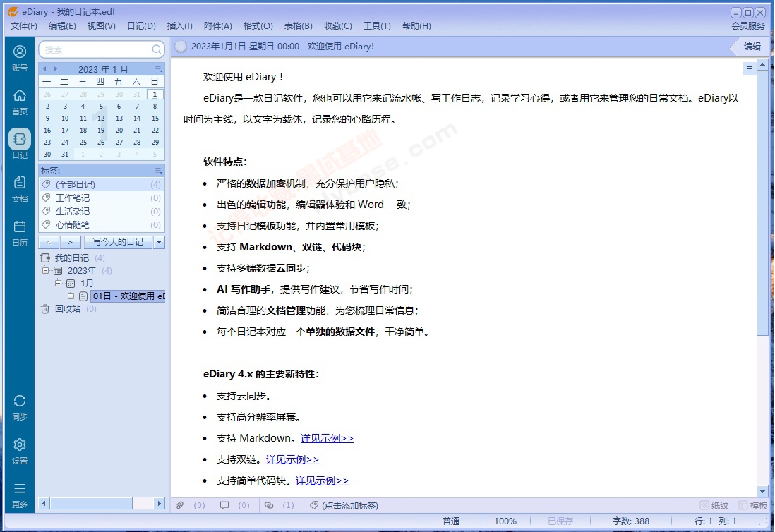The width and height of the screenshot is (775, 532).
Task: Open 支持双链 详见示例>> link
Action: pos(293,459)
